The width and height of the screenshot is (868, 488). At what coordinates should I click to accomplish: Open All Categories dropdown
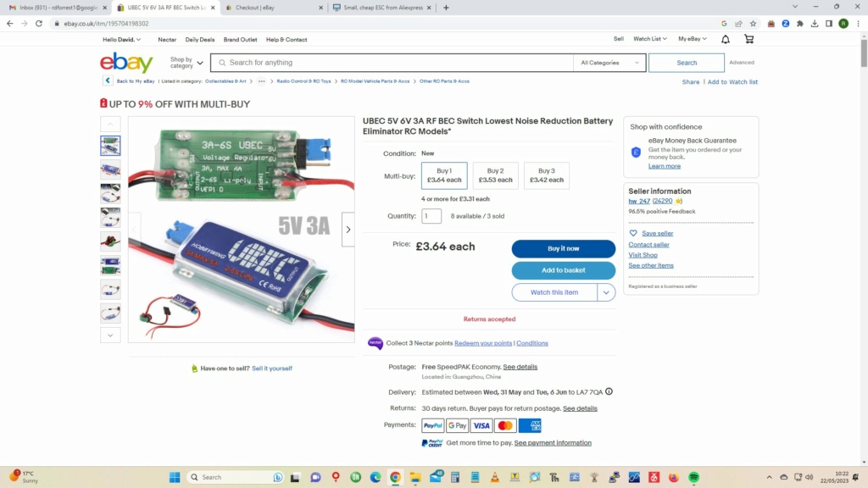click(x=609, y=63)
